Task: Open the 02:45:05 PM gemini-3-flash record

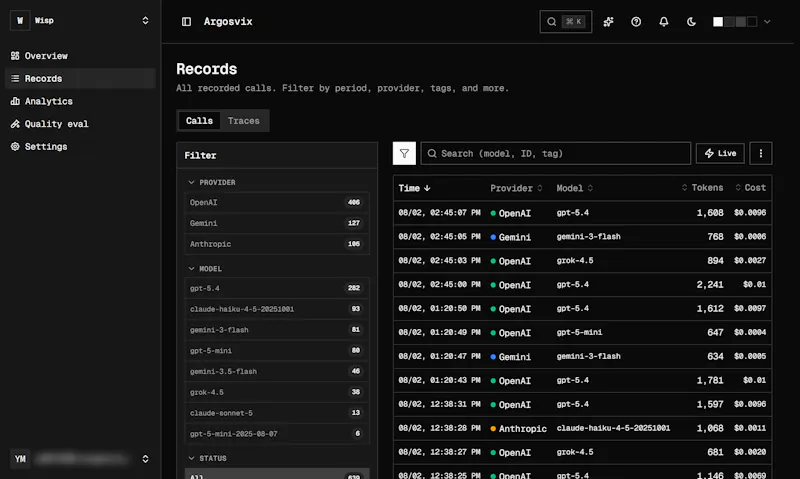Action: click(x=582, y=237)
